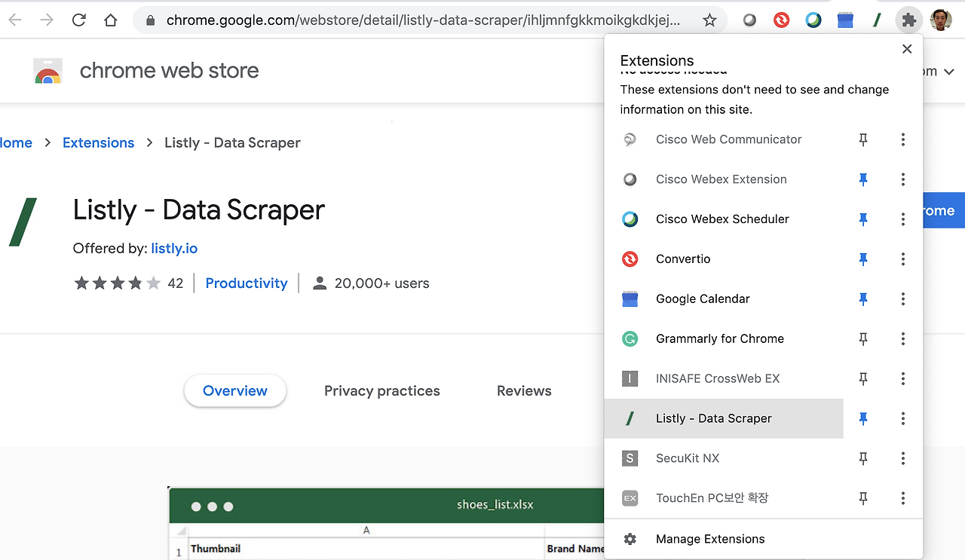
Task: Select Listly - Data Scraper in the extensions list
Action: pos(724,419)
